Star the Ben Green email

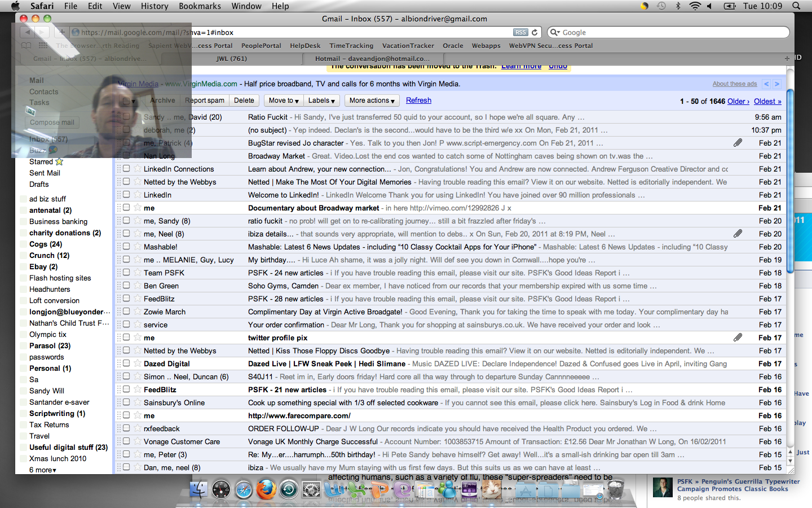(137, 286)
